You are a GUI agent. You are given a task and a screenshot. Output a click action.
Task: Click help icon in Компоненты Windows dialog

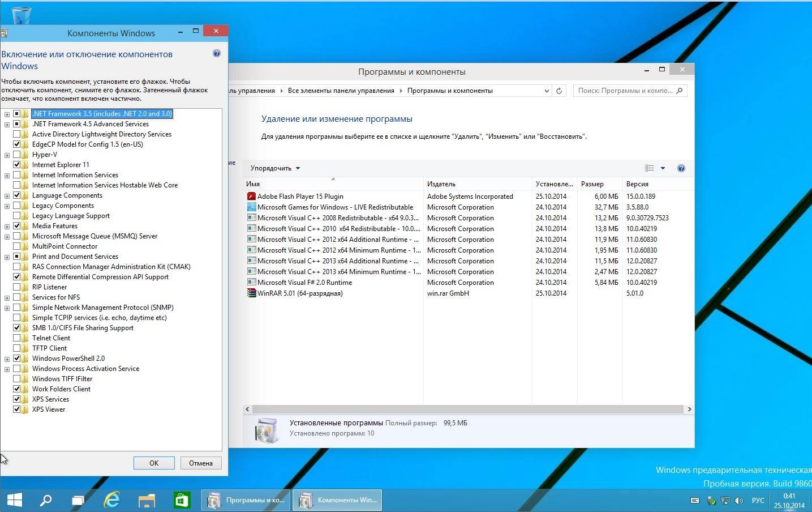pyautogui.click(x=217, y=53)
